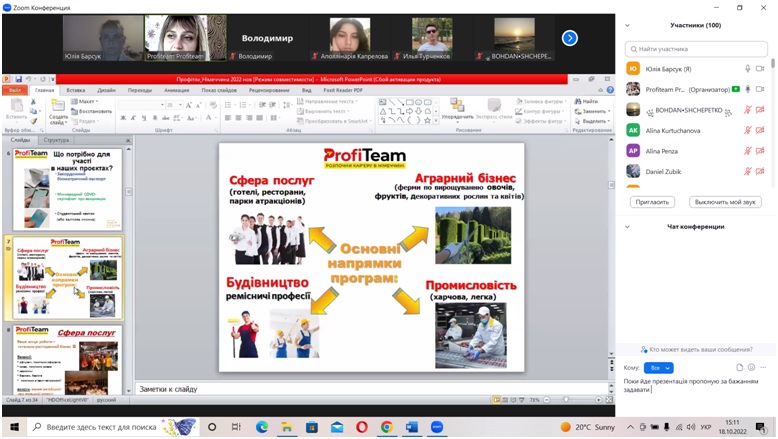Click 'Кто может видеть ваши сообщения?' link

click(x=696, y=349)
